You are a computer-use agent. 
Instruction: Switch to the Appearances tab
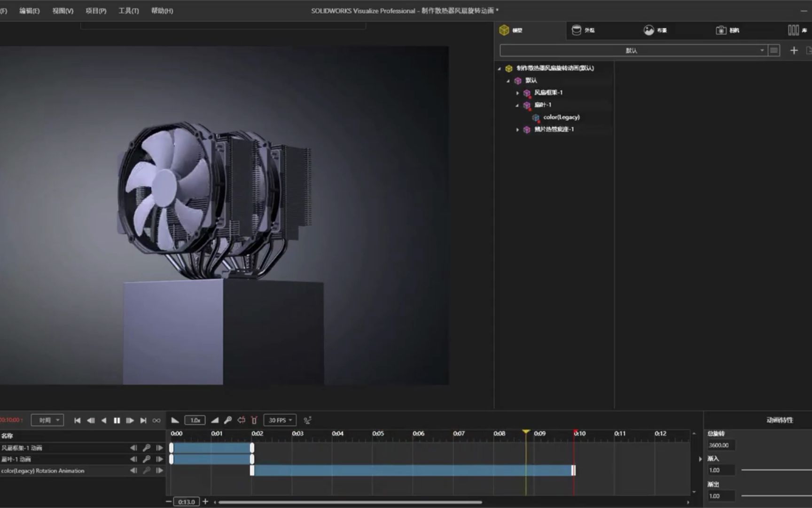pyautogui.click(x=583, y=30)
